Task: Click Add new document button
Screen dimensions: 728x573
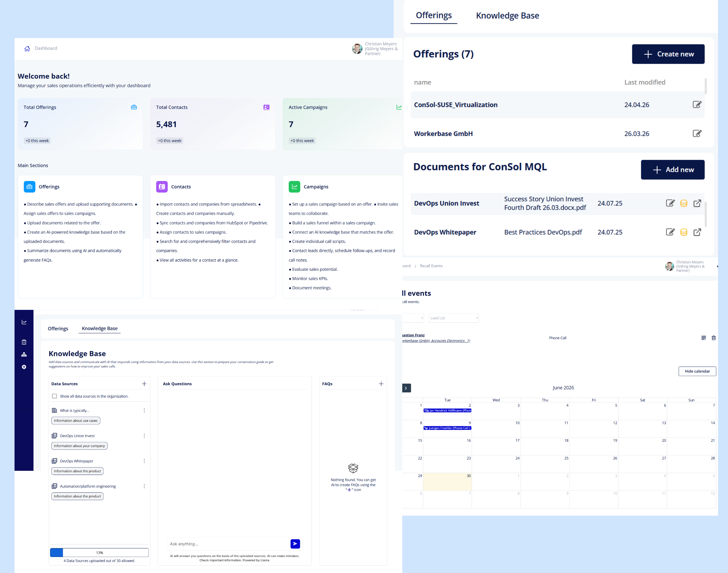Action: pos(672,170)
